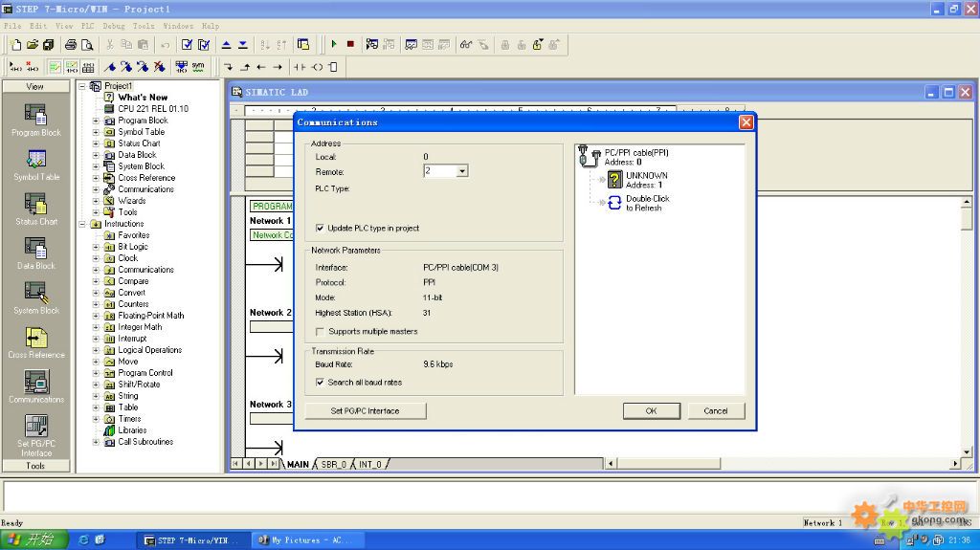Click the Open project folder icon
The width and height of the screenshot is (980, 550).
[32, 44]
